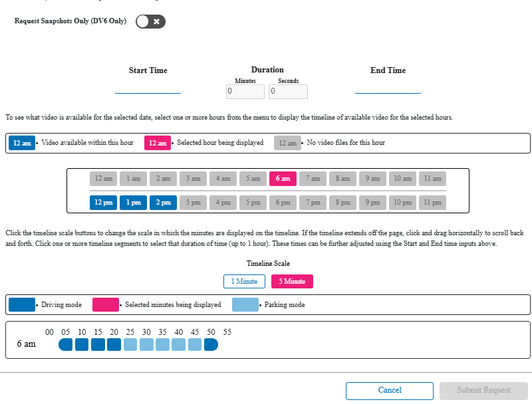Click the Cancel button
This screenshot has width=532, height=404.
tap(389, 391)
